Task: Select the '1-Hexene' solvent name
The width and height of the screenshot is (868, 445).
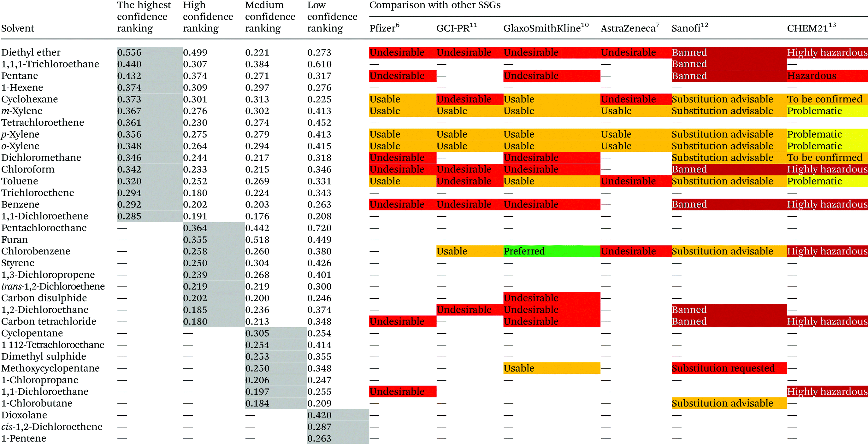Action: coord(22,88)
